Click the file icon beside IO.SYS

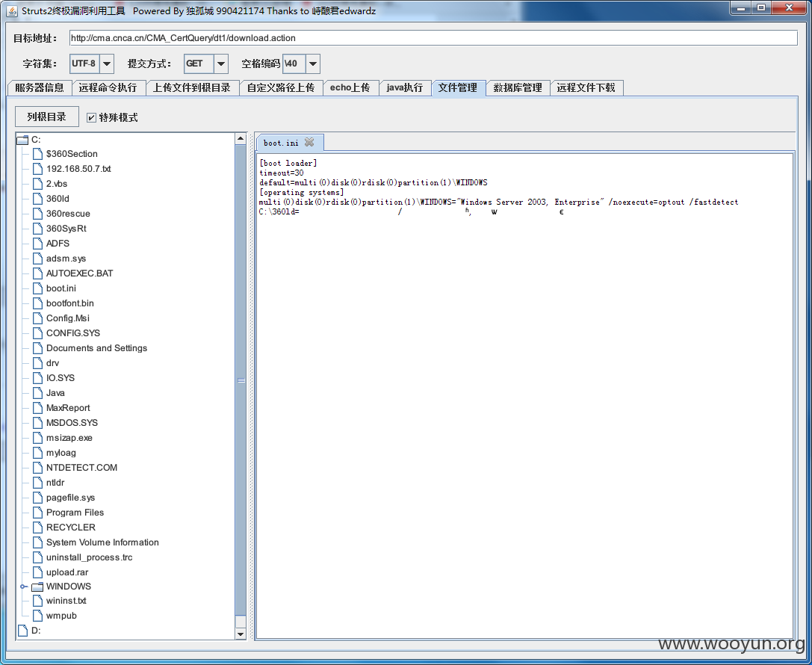(37, 378)
